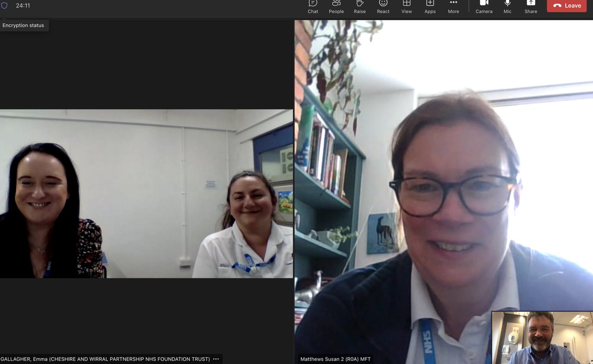Open the Apps menu
The height and width of the screenshot is (364, 593).
click(430, 7)
